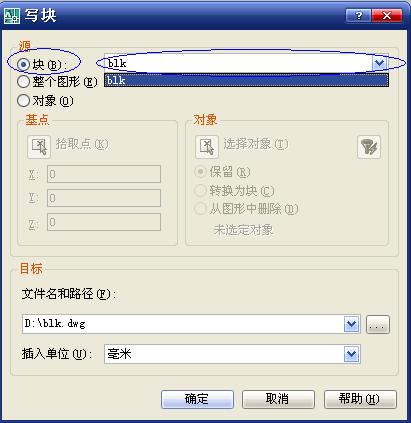
Task: Expand the 插入单位 units dropdown
Action: (x=352, y=354)
